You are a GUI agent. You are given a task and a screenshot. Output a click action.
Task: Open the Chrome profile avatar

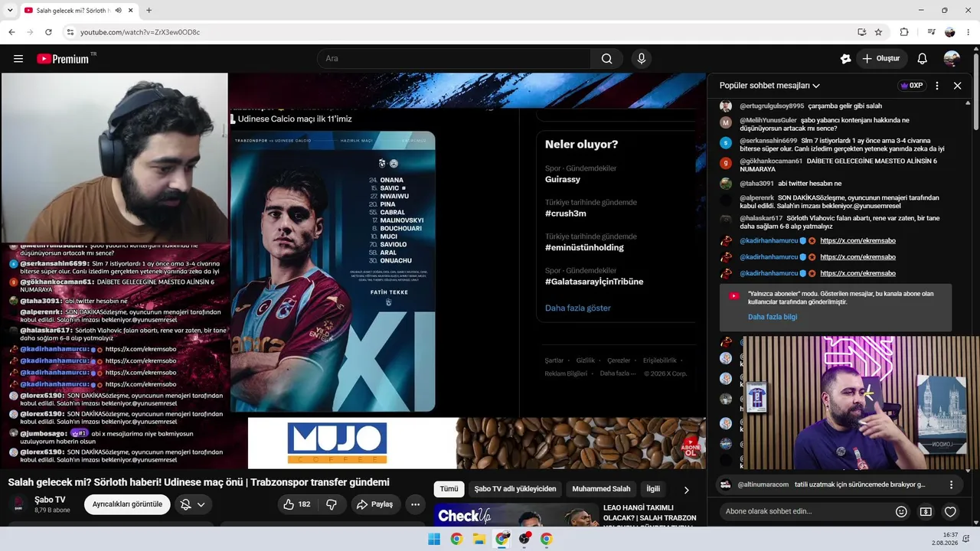950,32
